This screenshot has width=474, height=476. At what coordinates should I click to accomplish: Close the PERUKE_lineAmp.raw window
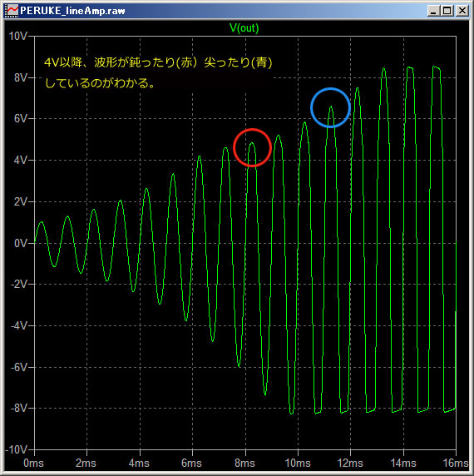(462, 11)
